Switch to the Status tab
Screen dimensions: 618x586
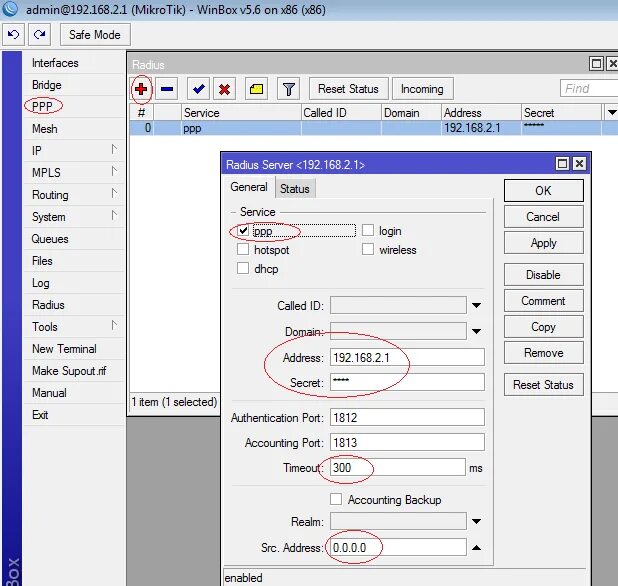coord(295,189)
